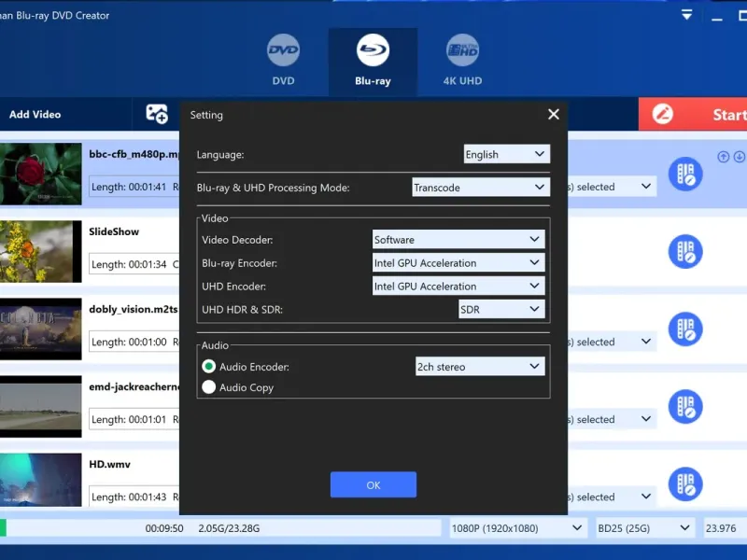Screen dimensions: 747x560
Task: Open the 2ch stereo audio dropdown
Action: 480,366
